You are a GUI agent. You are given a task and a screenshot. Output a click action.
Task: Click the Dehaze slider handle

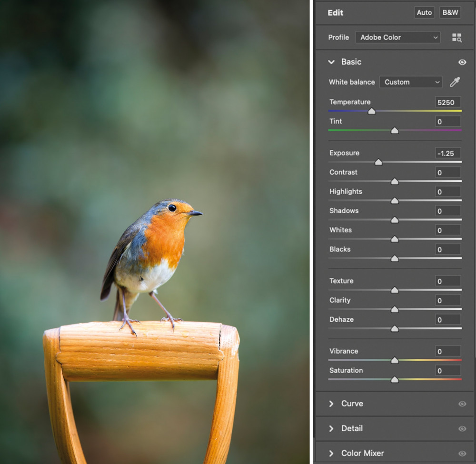[x=395, y=329]
